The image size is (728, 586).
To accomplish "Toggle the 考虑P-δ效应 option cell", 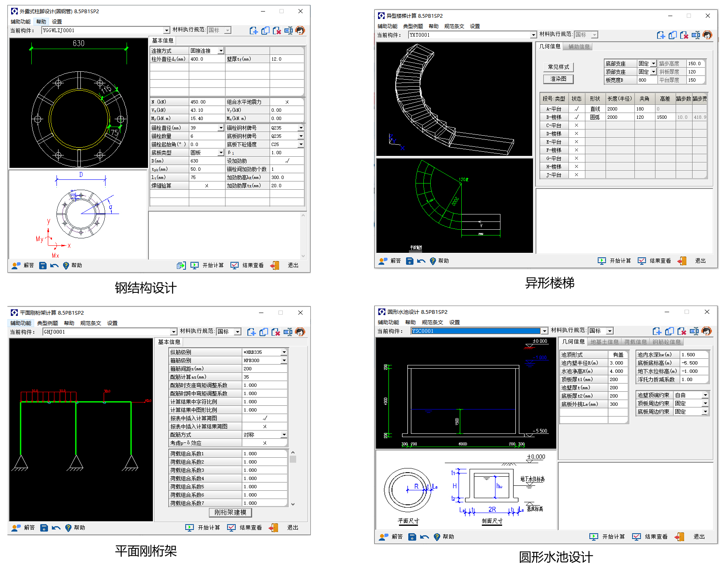I will 265,443.
